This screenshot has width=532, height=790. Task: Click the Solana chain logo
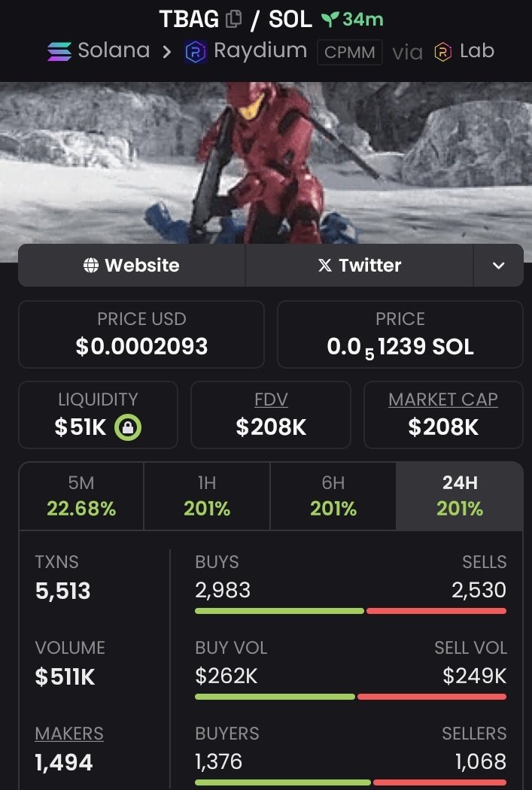(59, 51)
